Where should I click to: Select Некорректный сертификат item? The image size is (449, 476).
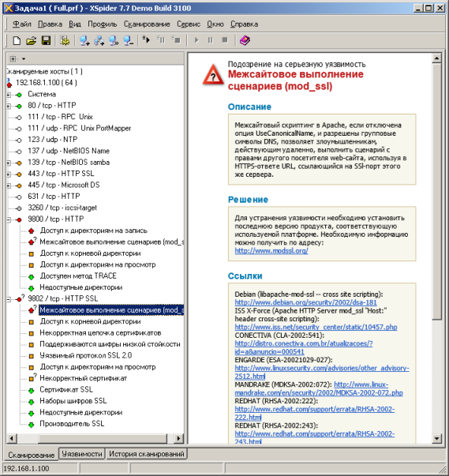(83, 378)
